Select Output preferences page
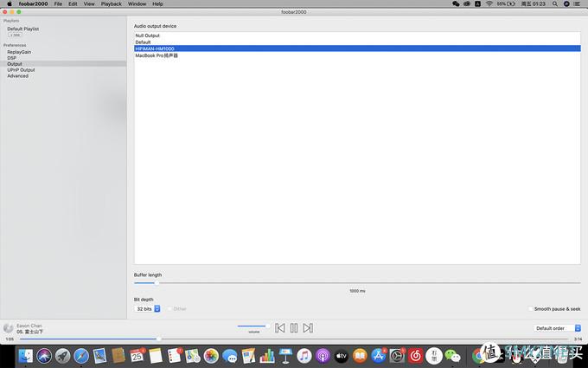588x368 pixels. tap(63, 64)
